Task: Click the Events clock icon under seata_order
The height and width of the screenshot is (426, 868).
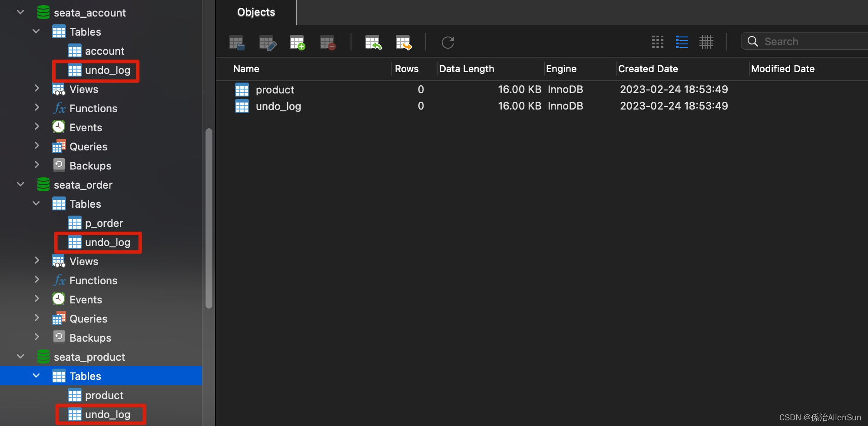Action: (x=59, y=299)
